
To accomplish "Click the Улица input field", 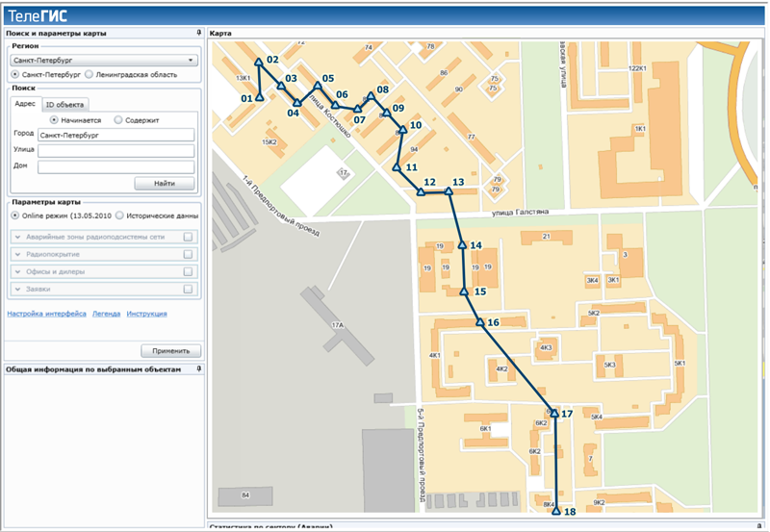I will [x=115, y=151].
